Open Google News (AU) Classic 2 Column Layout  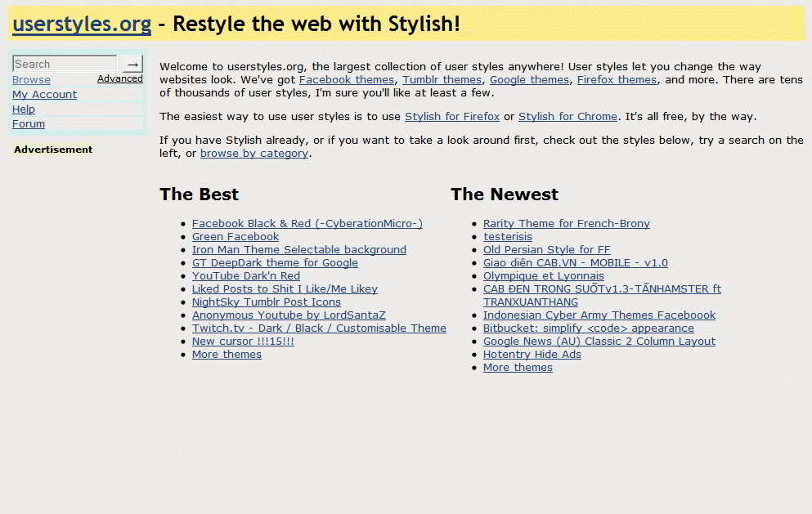[599, 341]
